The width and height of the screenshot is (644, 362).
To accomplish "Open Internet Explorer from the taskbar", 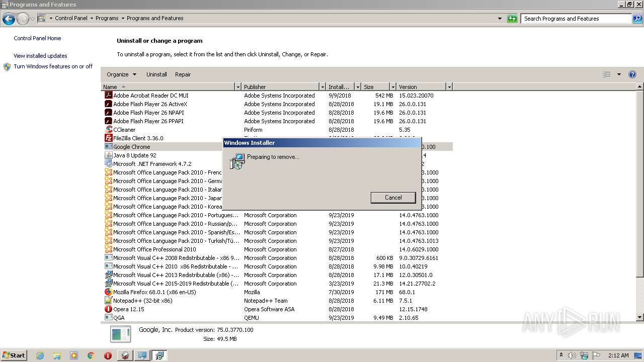I will pos(40,355).
